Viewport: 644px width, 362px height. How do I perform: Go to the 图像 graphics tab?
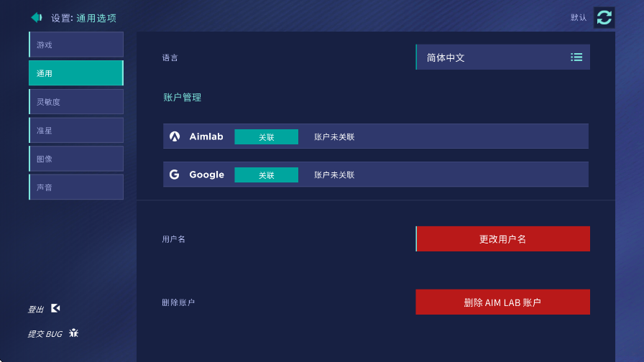(76, 159)
